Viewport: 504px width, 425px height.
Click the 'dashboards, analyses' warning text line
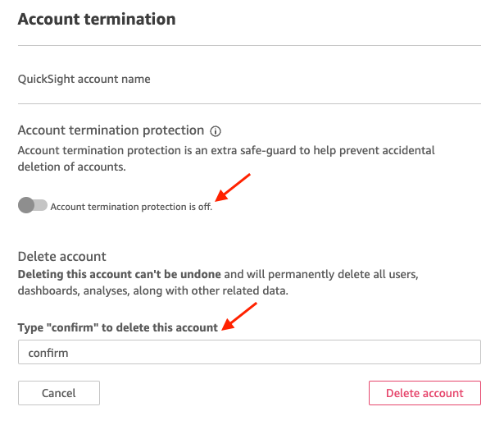153,290
